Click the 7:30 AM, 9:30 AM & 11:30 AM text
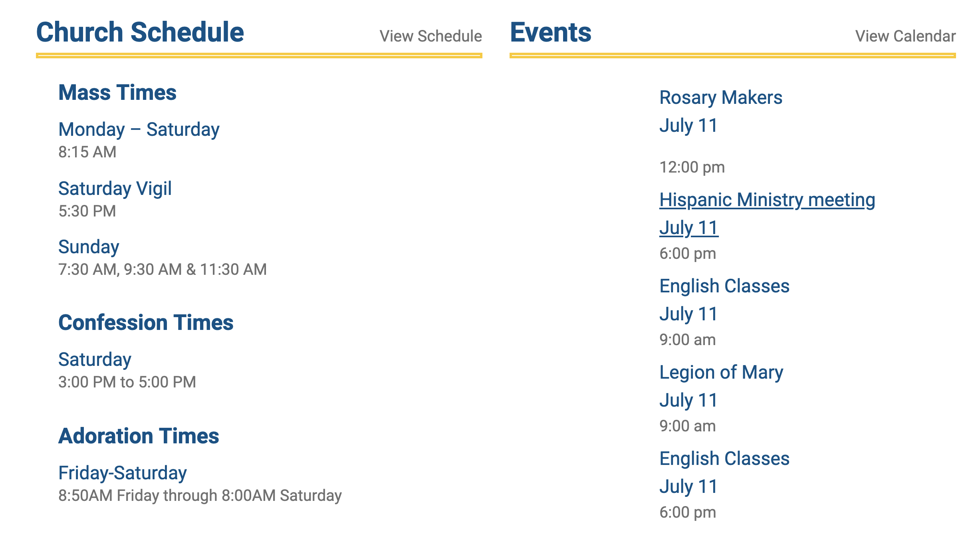Image resolution: width=980 pixels, height=552 pixels. coord(162,270)
